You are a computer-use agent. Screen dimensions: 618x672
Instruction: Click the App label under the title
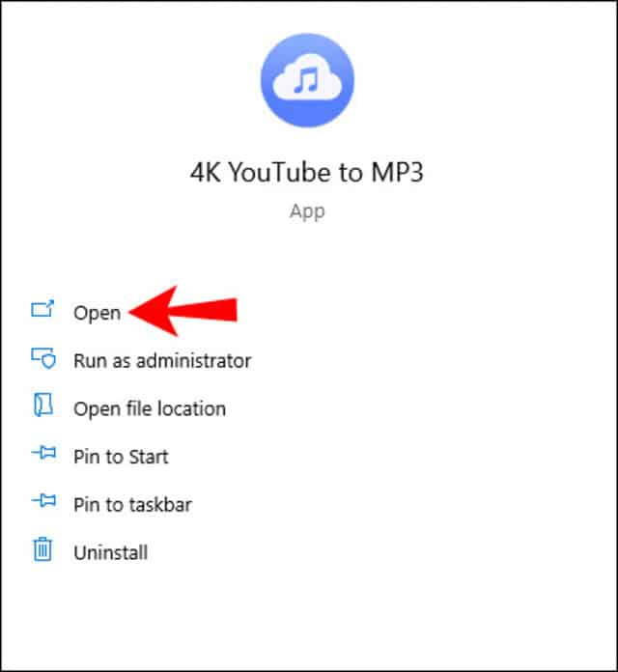click(307, 211)
